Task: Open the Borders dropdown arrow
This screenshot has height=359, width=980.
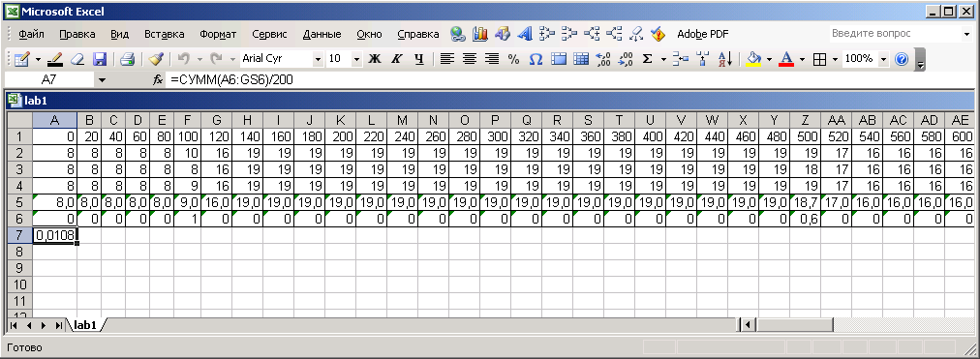Action: (835, 59)
